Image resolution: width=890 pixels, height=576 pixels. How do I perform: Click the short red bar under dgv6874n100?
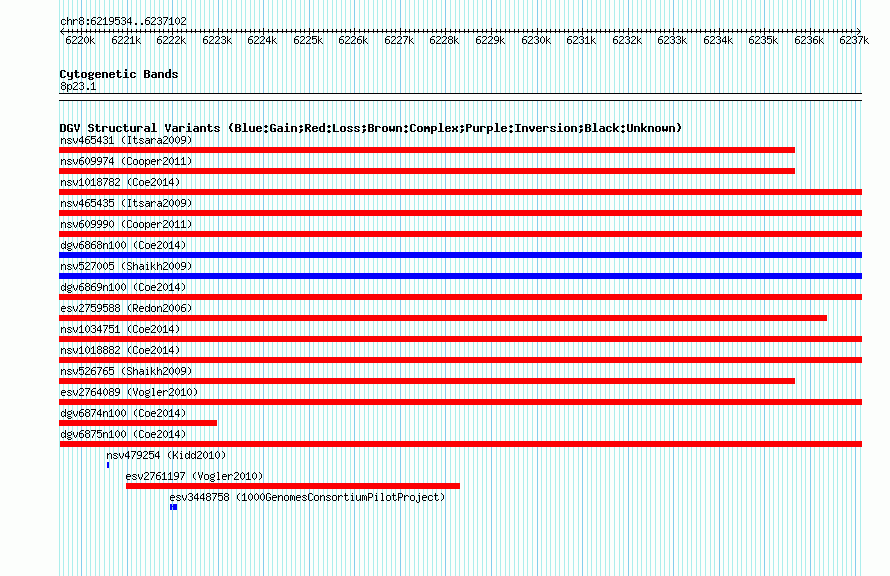tap(138, 423)
